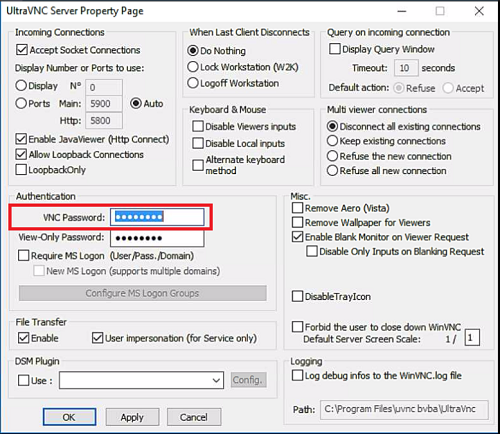Uncheck File Transfer Enable checkbox

[24, 338]
